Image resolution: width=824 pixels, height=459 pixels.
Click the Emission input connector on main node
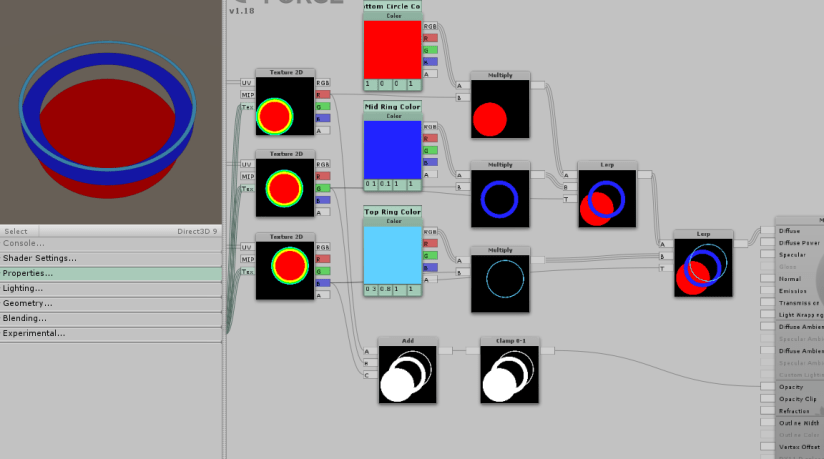[x=767, y=291]
